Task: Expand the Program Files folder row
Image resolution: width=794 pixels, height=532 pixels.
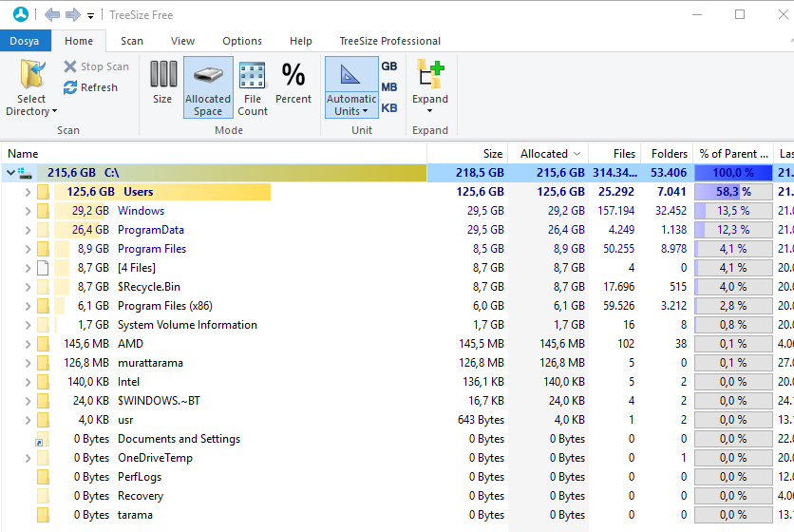Action: [x=28, y=249]
